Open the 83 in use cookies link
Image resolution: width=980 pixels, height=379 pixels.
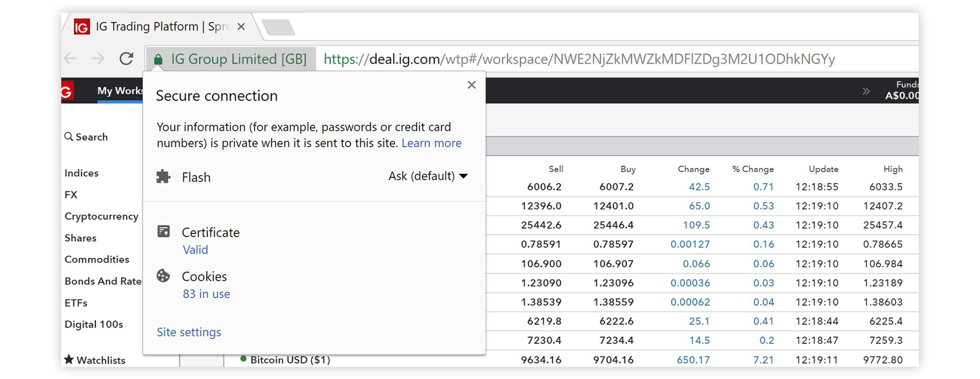[x=206, y=294]
